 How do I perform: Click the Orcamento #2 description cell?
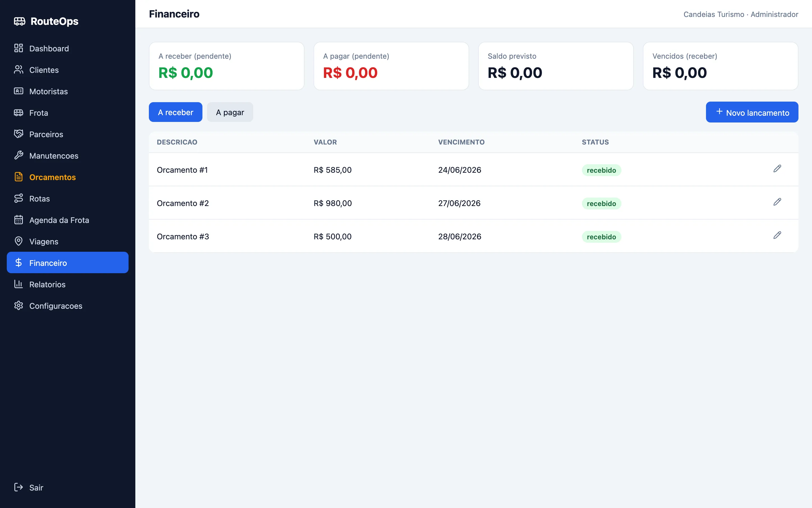pos(182,203)
